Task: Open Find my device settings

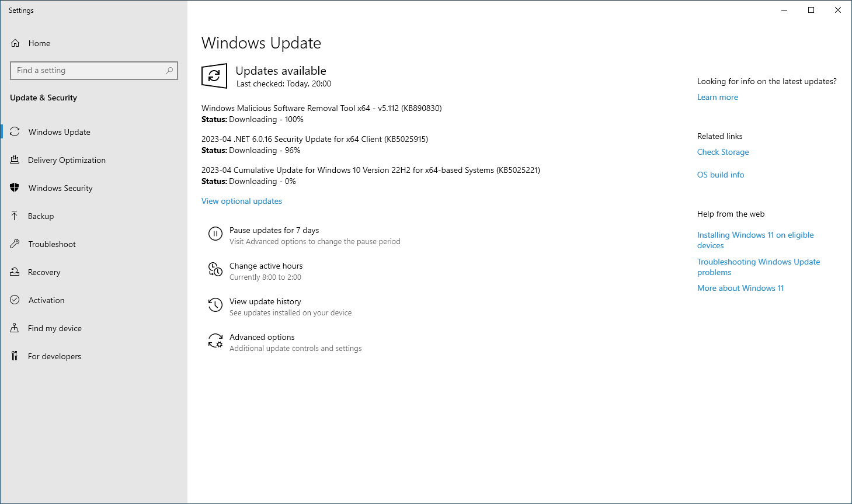Action: [x=55, y=328]
